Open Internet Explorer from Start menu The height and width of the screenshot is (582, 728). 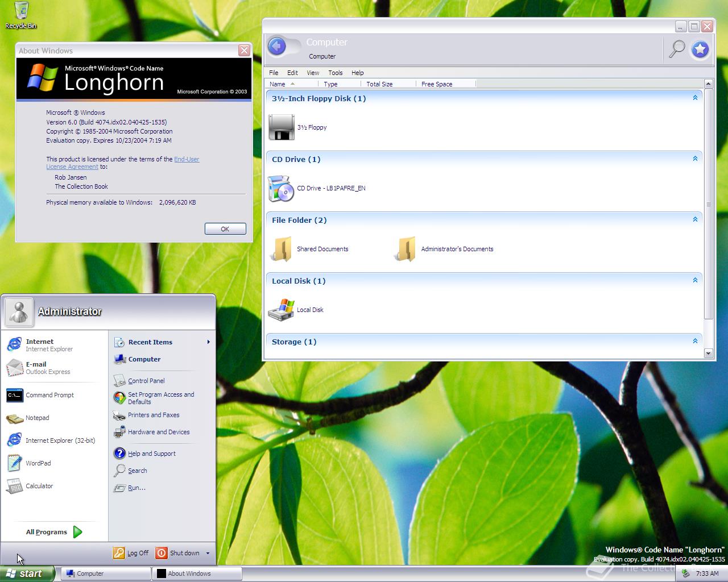tap(55, 345)
